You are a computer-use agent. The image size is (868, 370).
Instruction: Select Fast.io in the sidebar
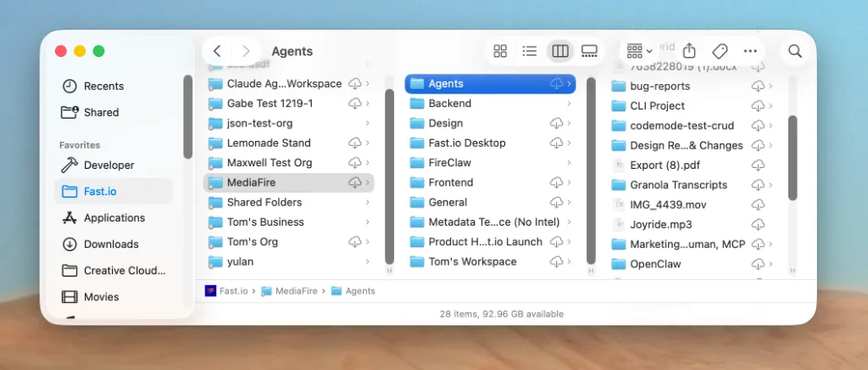pyautogui.click(x=114, y=192)
